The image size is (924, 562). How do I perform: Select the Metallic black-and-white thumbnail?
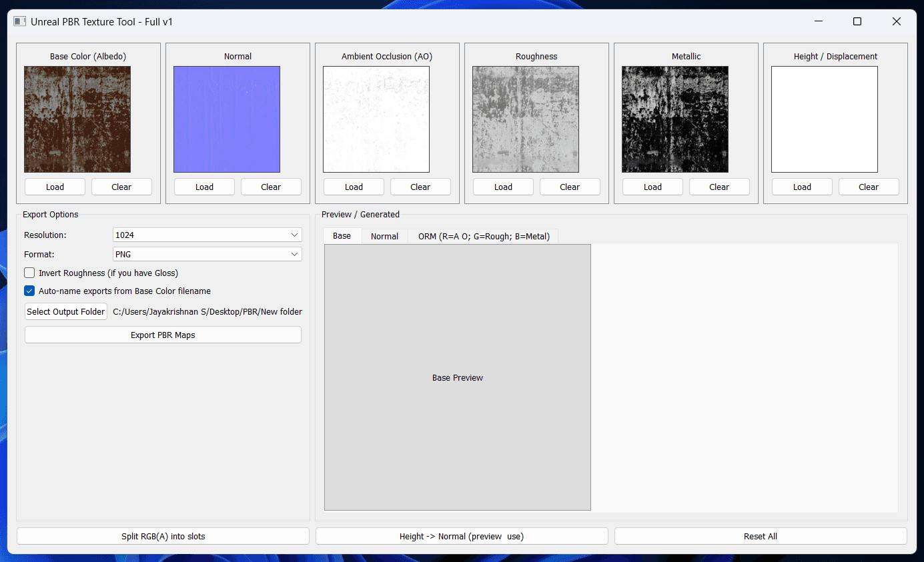pyautogui.click(x=675, y=119)
